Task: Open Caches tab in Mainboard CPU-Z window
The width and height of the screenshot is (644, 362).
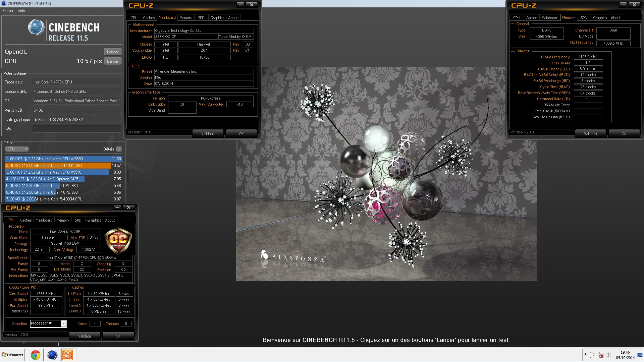Action: 149,18
